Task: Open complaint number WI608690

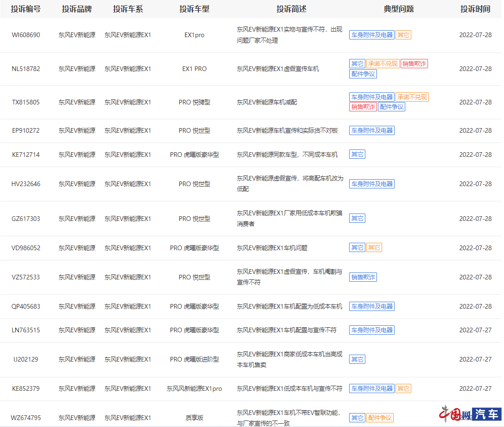Action: tap(26, 35)
